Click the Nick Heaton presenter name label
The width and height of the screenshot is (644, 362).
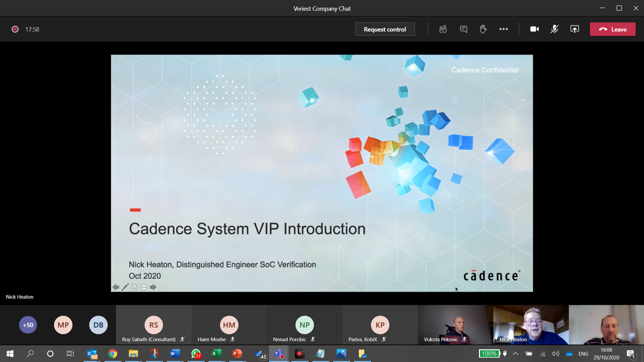pyautogui.click(x=20, y=297)
